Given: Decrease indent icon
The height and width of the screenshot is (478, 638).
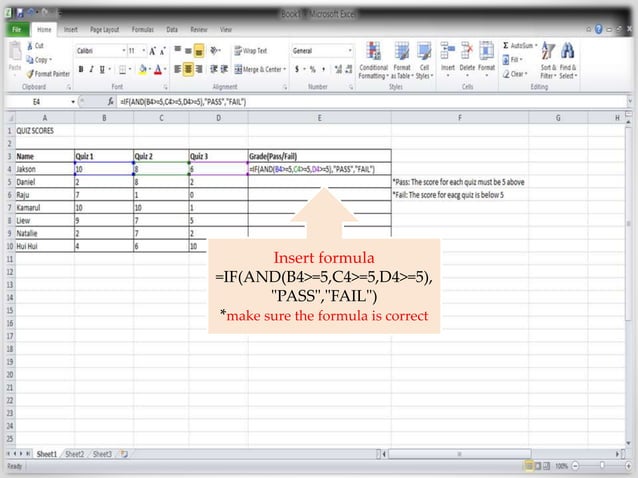Looking at the screenshot, I should tap(214, 70).
